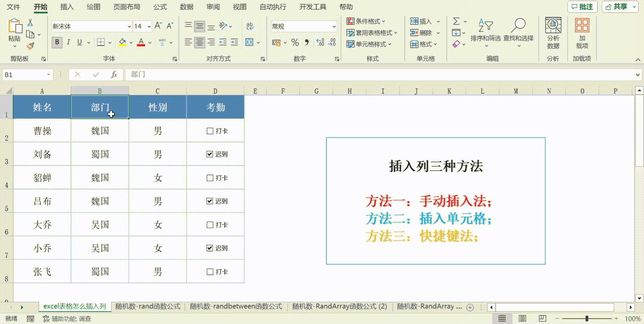This screenshot has height=324, width=644.
Task: Expand 条件格式 dropdown
Action: pos(384,21)
